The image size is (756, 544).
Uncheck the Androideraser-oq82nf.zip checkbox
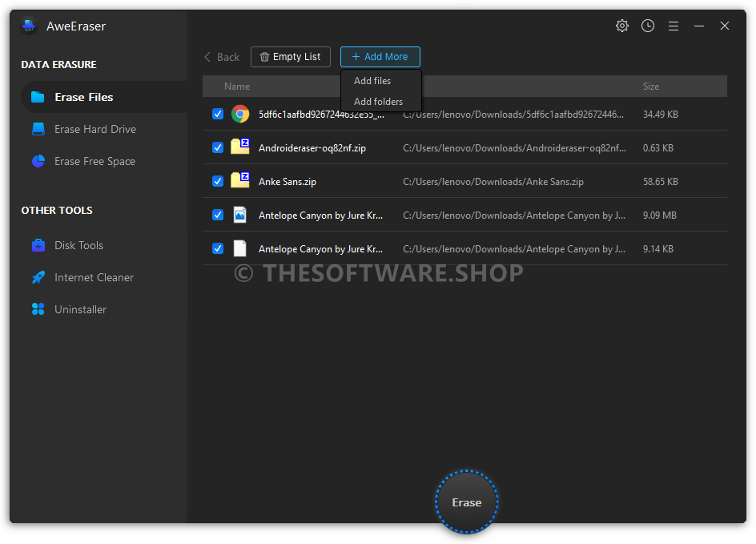(x=218, y=147)
